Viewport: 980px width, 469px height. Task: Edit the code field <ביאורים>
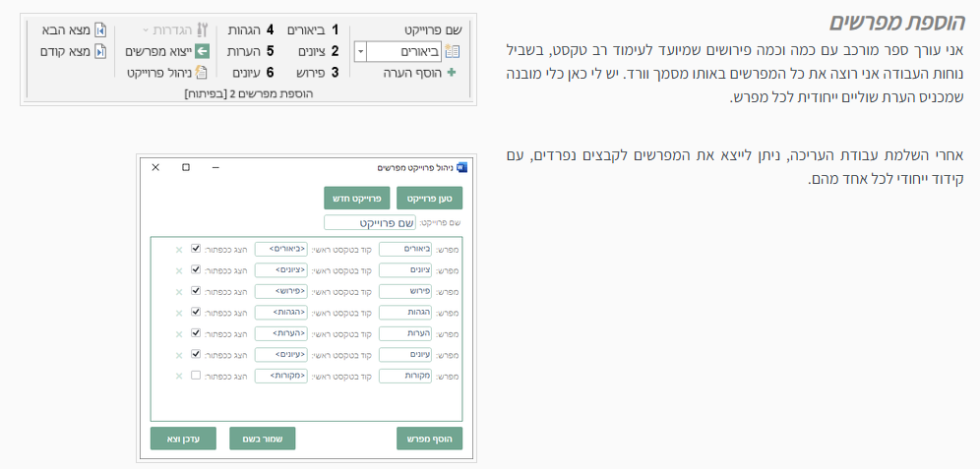click(281, 249)
